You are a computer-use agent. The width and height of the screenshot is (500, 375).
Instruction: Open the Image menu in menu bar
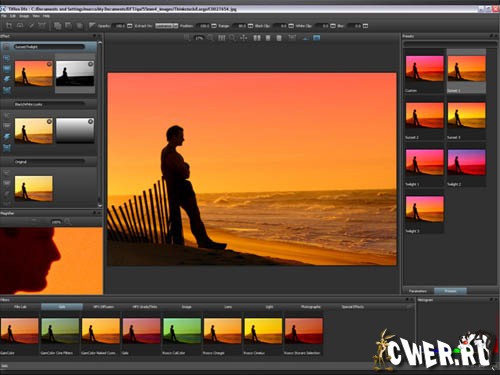(24, 16)
